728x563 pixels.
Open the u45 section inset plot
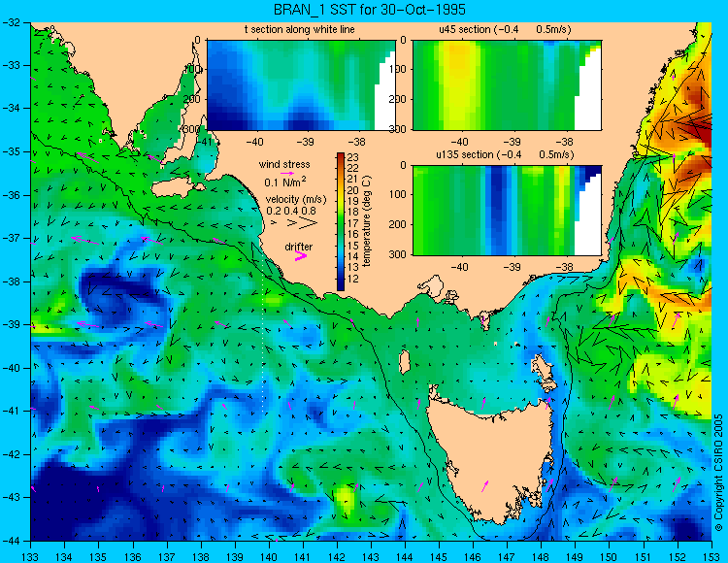tap(507, 85)
